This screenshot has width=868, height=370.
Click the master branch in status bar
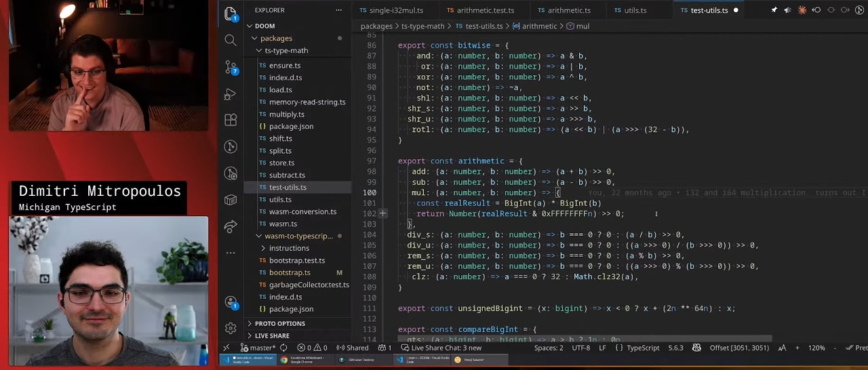point(257,348)
